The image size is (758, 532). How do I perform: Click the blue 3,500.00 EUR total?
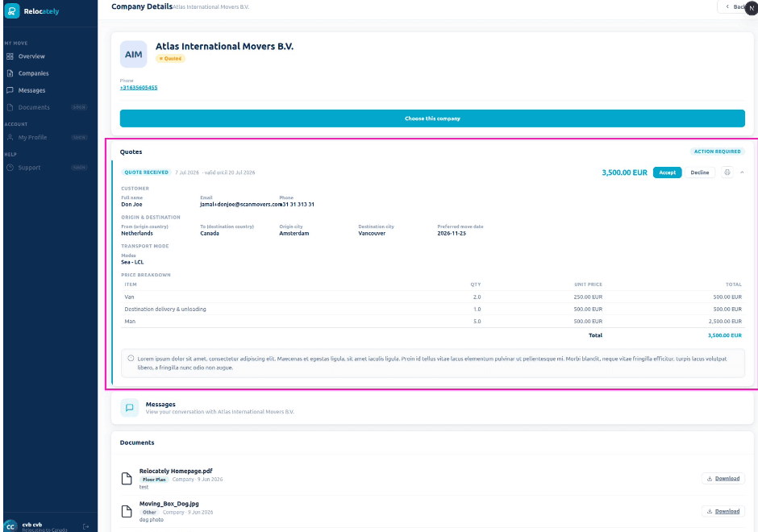tap(725, 335)
